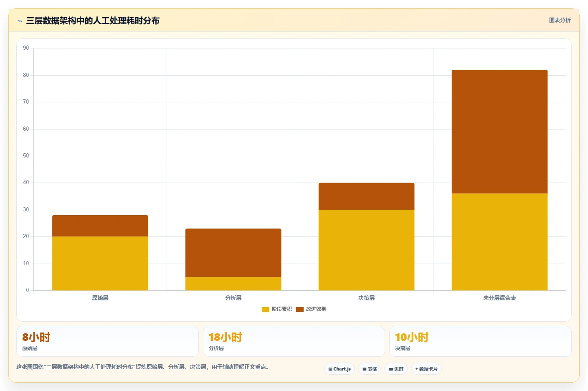
Task: Select the 表格 tag button
Action: (x=370, y=369)
